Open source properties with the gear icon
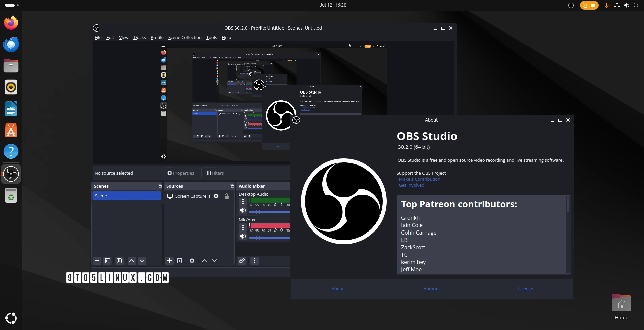Image resolution: width=644 pixels, height=330 pixels. (x=192, y=261)
